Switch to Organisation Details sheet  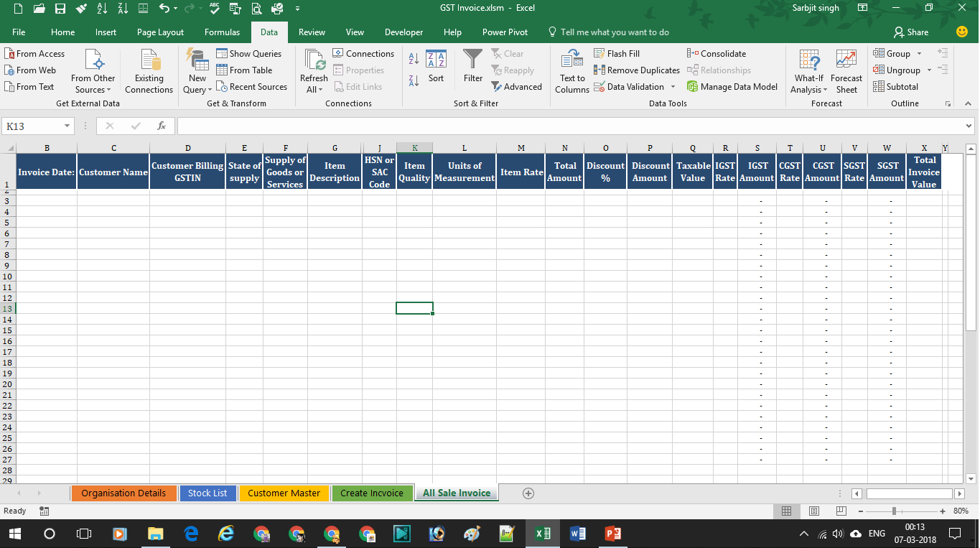(123, 493)
